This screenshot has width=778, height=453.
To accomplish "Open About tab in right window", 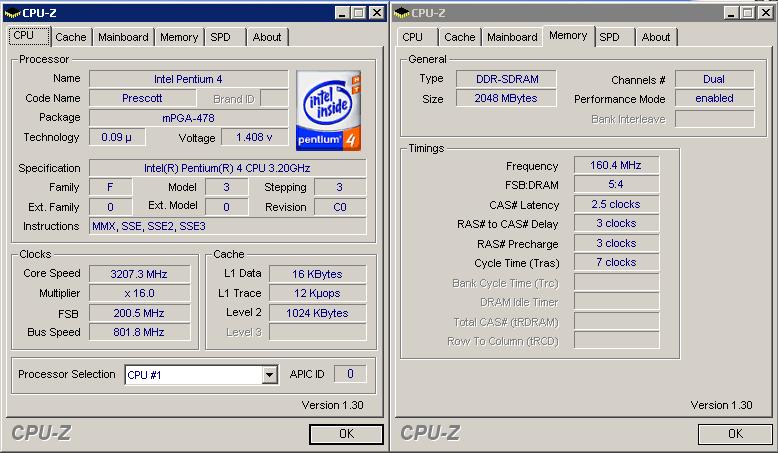I will pos(656,37).
